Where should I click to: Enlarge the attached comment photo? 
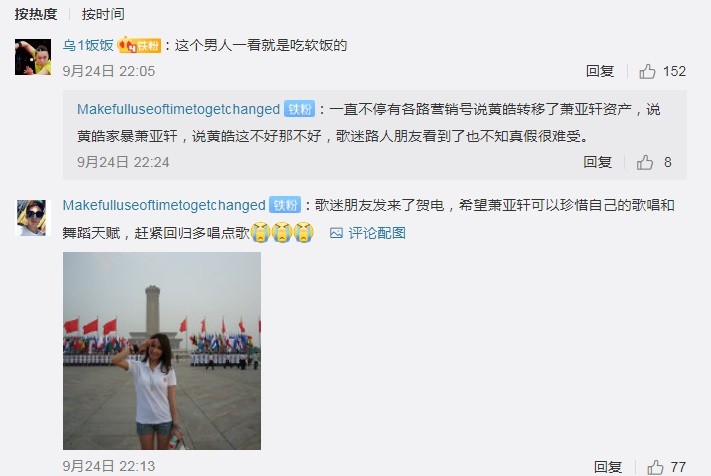coord(162,351)
